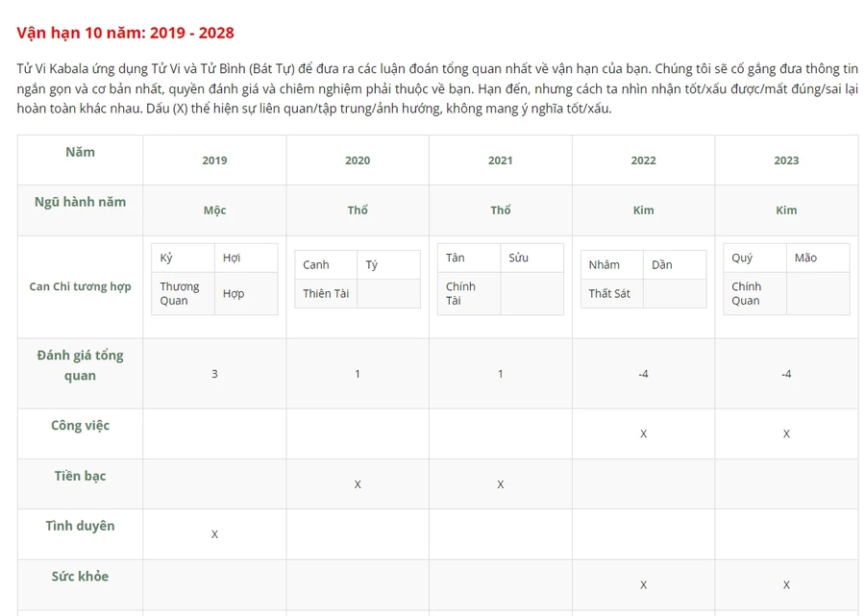The height and width of the screenshot is (616, 865).
Task: Click the Công việc X mark under 2022
Action: coord(643,434)
